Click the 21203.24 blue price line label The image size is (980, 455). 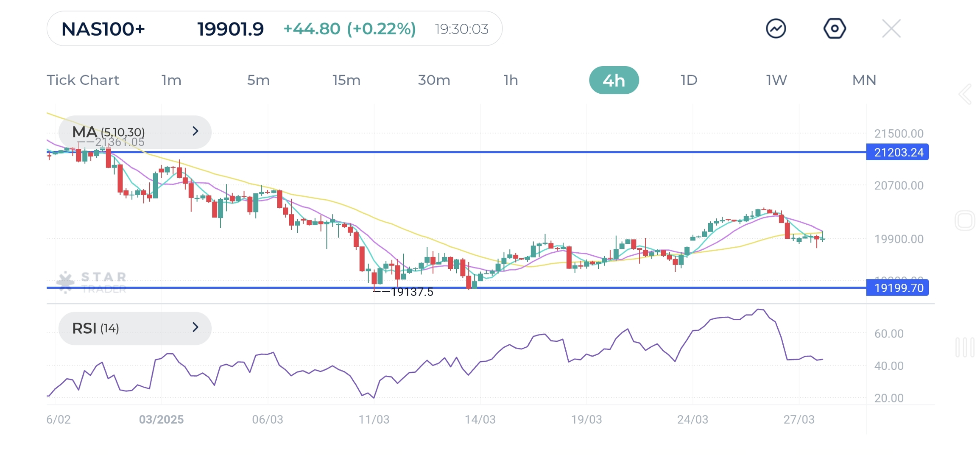(x=897, y=152)
